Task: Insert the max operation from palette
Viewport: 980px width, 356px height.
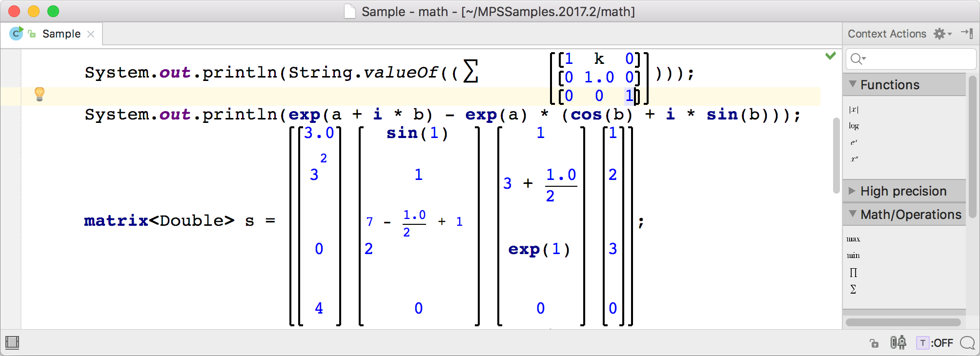Action: click(853, 239)
